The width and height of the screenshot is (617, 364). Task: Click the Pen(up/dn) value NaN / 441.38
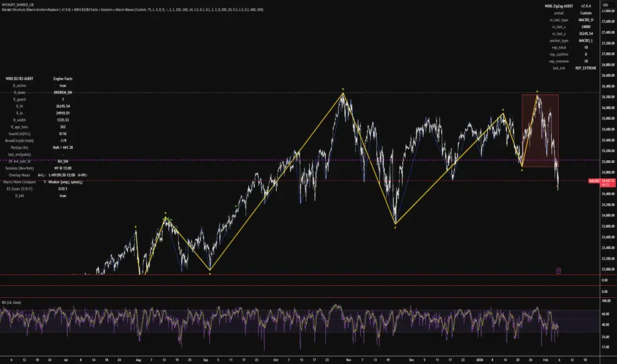(x=63, y=148)
